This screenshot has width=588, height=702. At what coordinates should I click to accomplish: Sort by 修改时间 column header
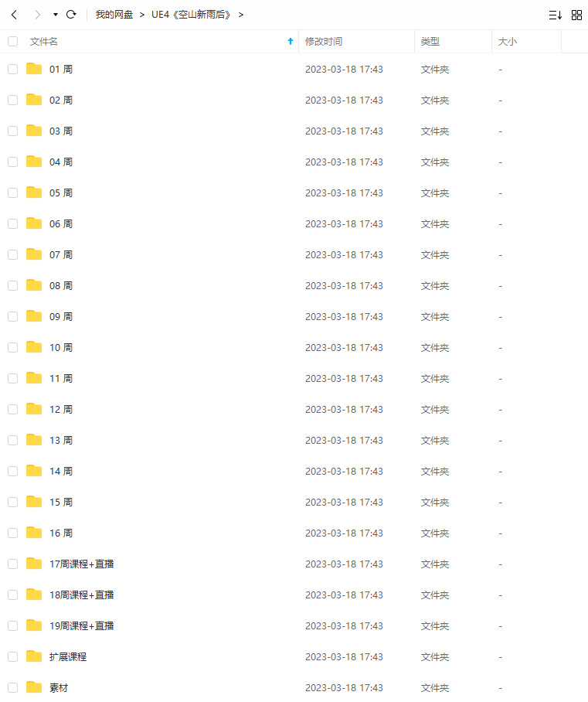[324, 42]
